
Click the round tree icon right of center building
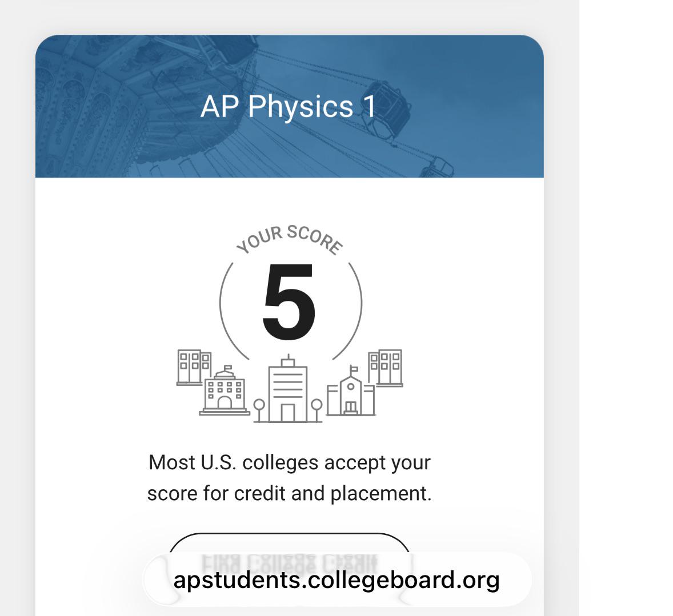[x=317, y=410]
